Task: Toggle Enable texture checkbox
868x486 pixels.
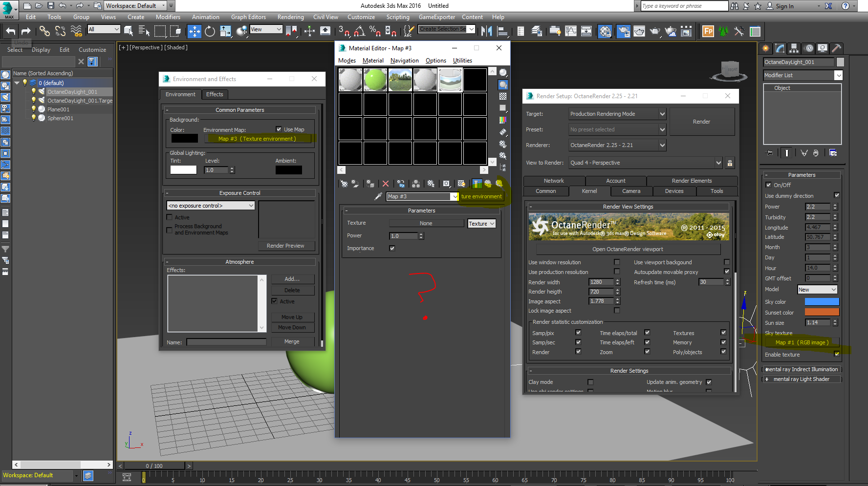Action: point(837,354)
